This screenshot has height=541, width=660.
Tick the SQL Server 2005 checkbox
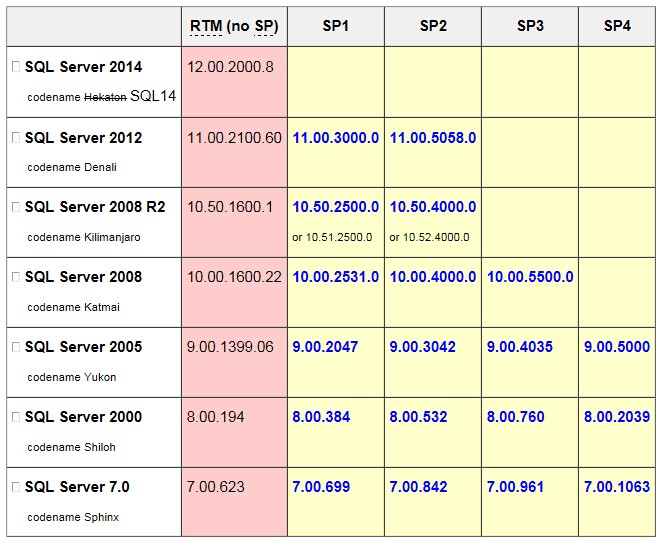16,346
